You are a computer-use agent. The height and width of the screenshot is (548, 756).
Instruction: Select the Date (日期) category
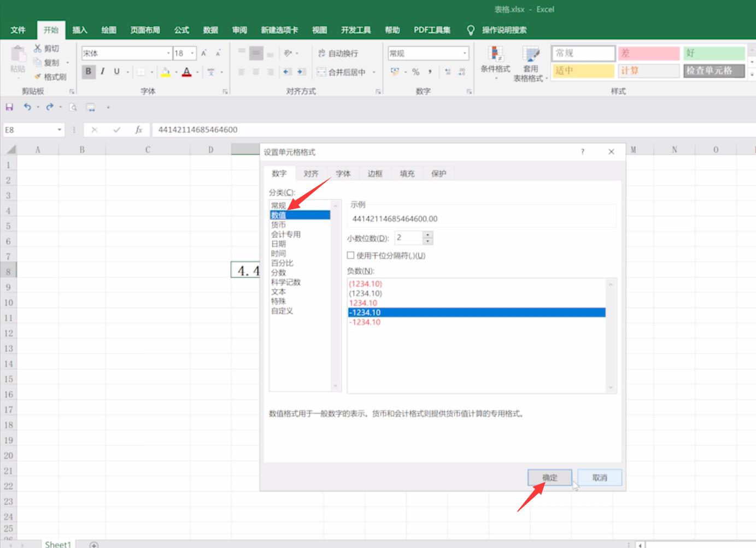(x=279, y=244)
